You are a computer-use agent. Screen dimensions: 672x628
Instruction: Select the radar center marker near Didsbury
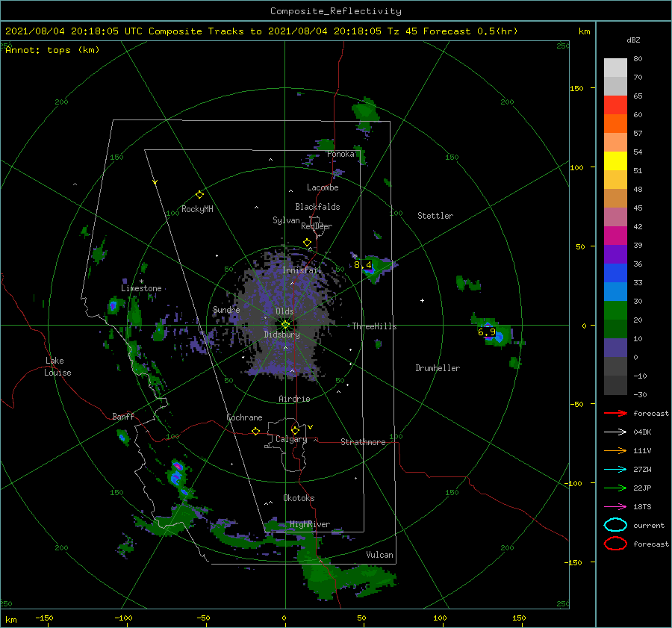click(x=285, y=325)
